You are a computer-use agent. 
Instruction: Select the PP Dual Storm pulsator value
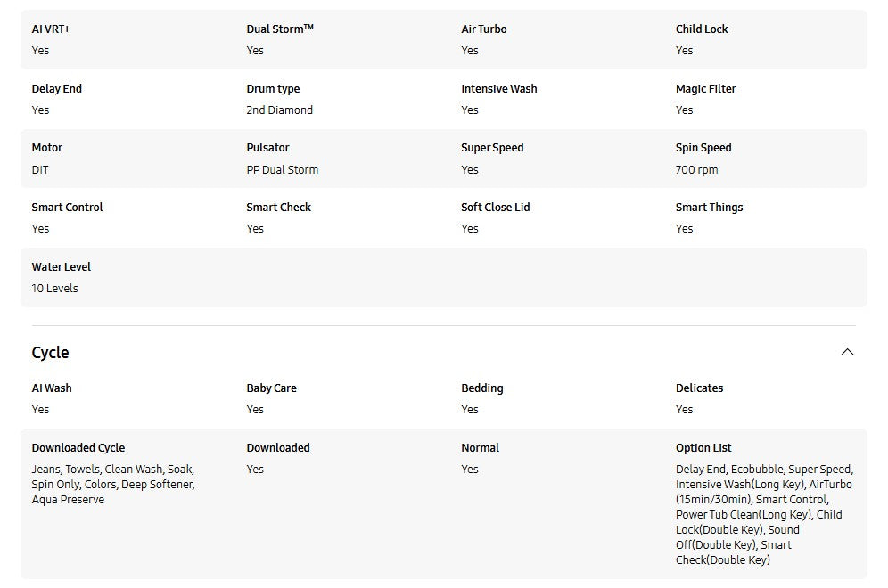point(282,169)
